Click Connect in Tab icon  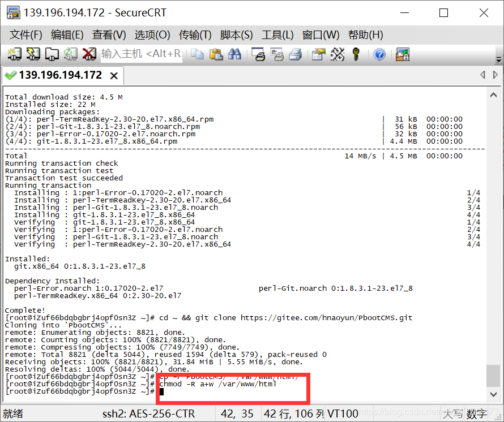pos(52,54)
